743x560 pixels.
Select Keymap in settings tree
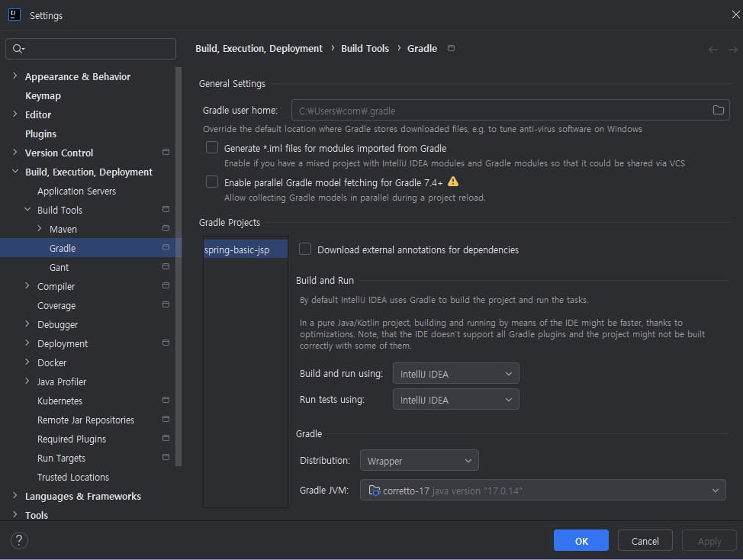[43, 95]
